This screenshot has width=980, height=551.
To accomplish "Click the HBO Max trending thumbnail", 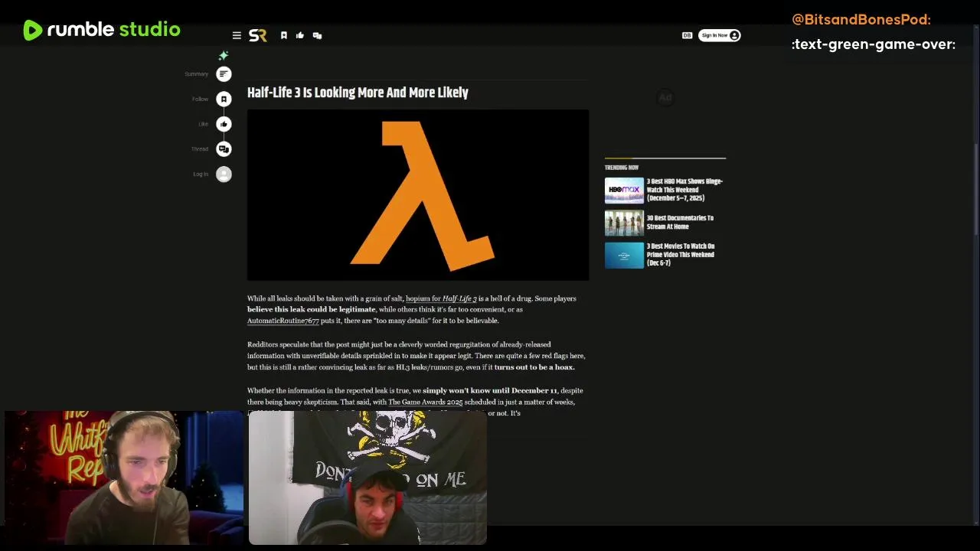I will (x=624, y=190).
